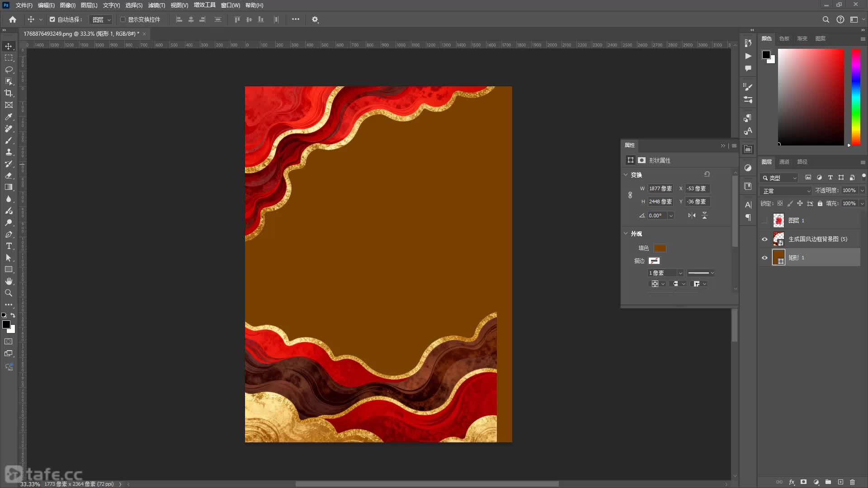Click the 矩形 1 layer thumbnail
The image size is (868, 488).
click(778, 258)
